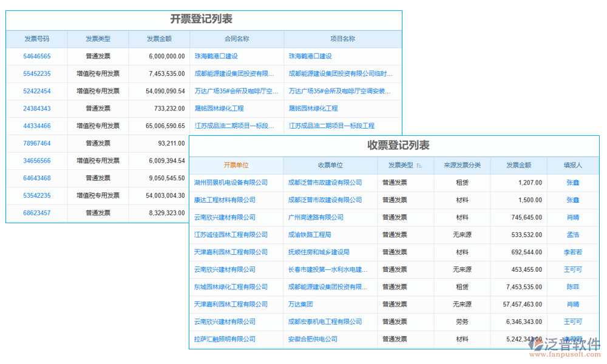This screenshot has width=607, height=364.
Task: Select amount cell 533,532.00
Action: 527,235
